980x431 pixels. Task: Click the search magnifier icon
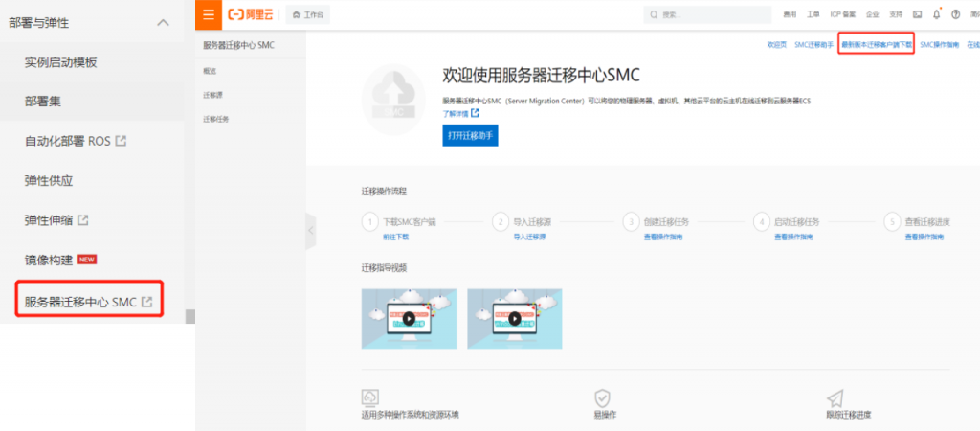click(x=655, y=14)
